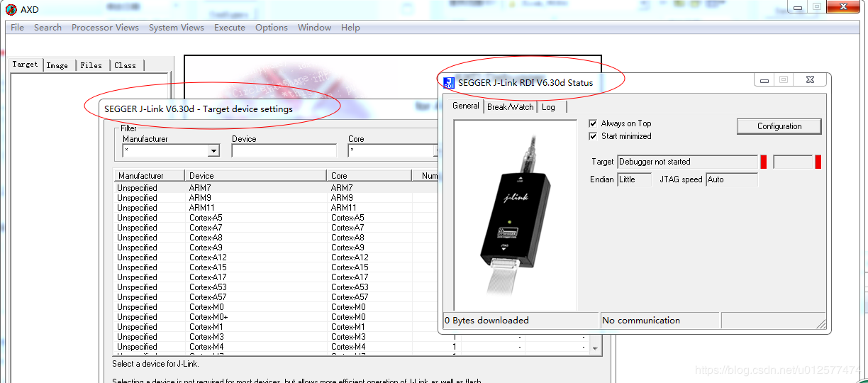The height and width of the screenshot is (383, 868).
Task: Select the Break/Watch tab
Action: [x=511, y=107]
